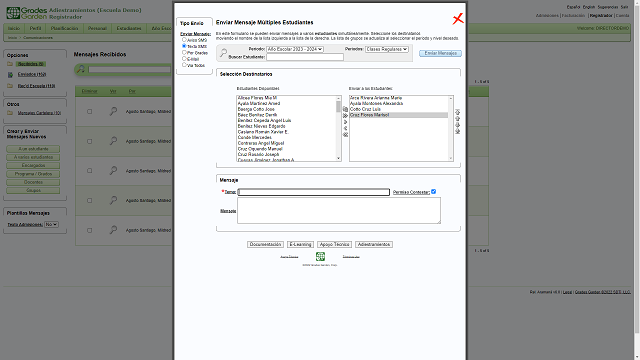Select the Por Grados radio option

(x=184, y=52)
